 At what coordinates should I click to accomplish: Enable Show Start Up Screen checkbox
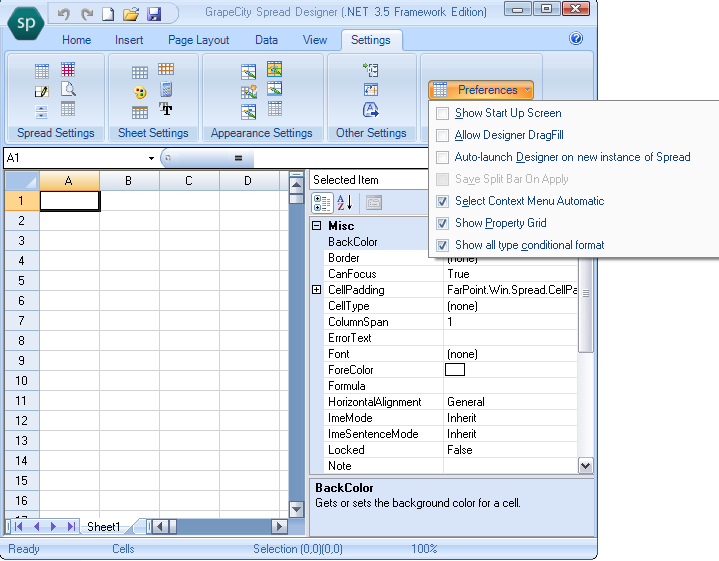[442, 113]
